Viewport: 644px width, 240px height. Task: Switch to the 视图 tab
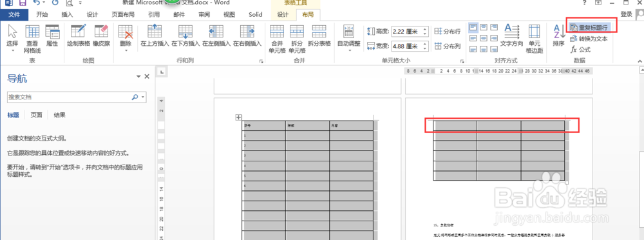(x=229, y=15)
